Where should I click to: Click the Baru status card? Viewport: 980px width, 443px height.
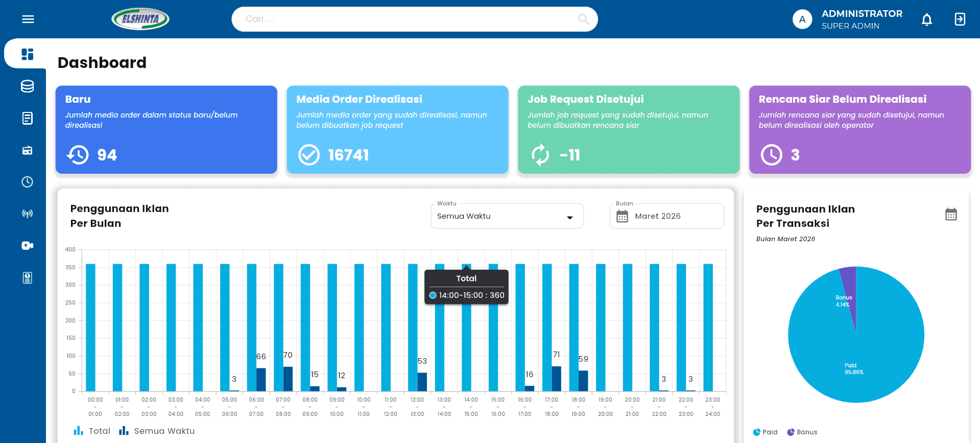pos(166,130)
